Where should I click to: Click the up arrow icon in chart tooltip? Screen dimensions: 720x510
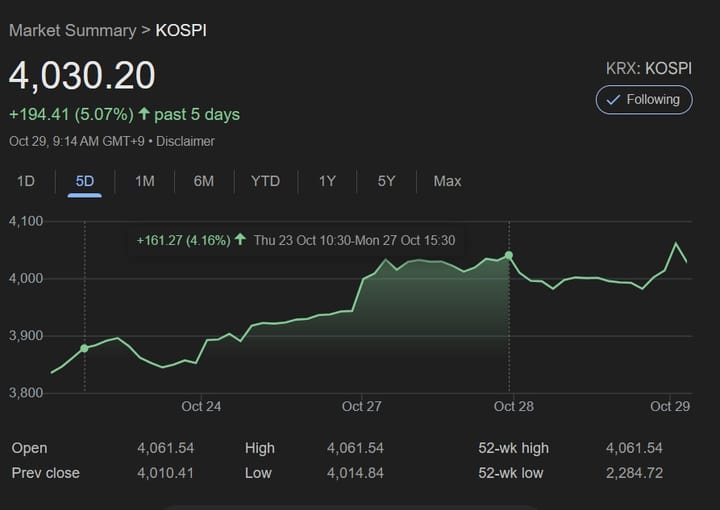tap(240, 239)
